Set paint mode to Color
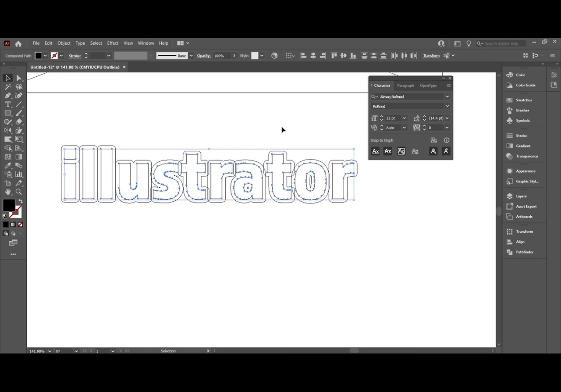The height and width of the screenshot is (392, 561). [6, 225]
